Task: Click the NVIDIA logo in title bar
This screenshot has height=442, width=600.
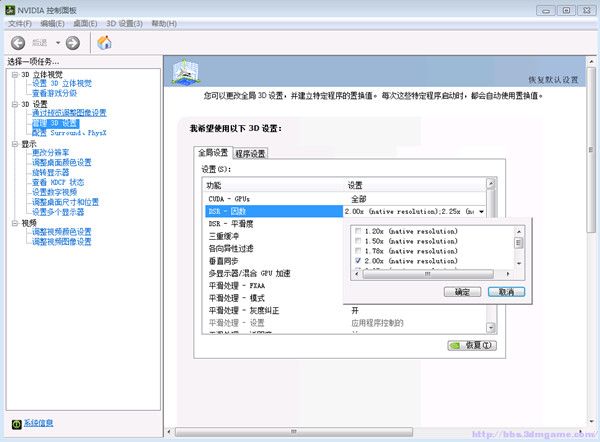Action: [10, 10]
